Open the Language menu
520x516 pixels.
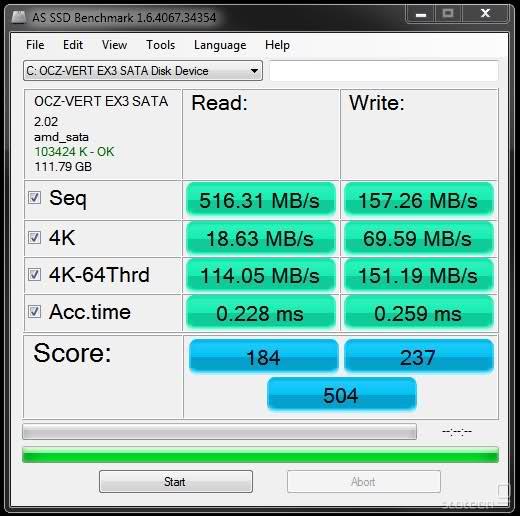220,45
